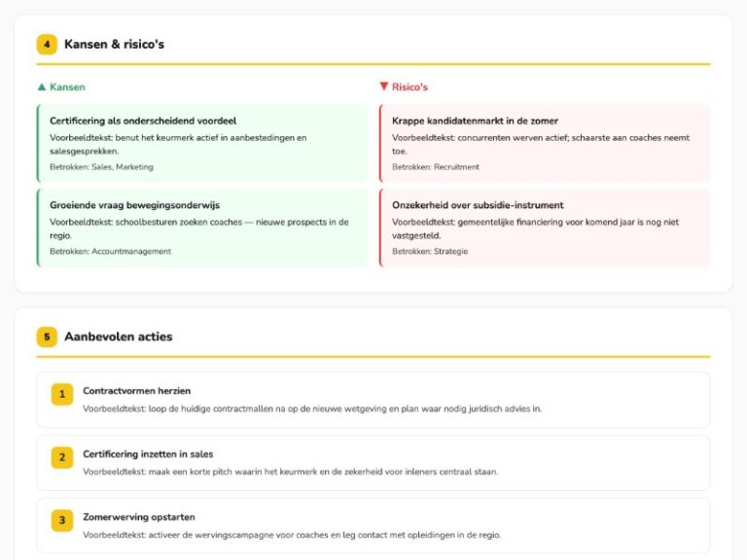747x560 pixels.
Task: Select action title 'Contractvormen herzien'
Action: click(x=137, y=391)
